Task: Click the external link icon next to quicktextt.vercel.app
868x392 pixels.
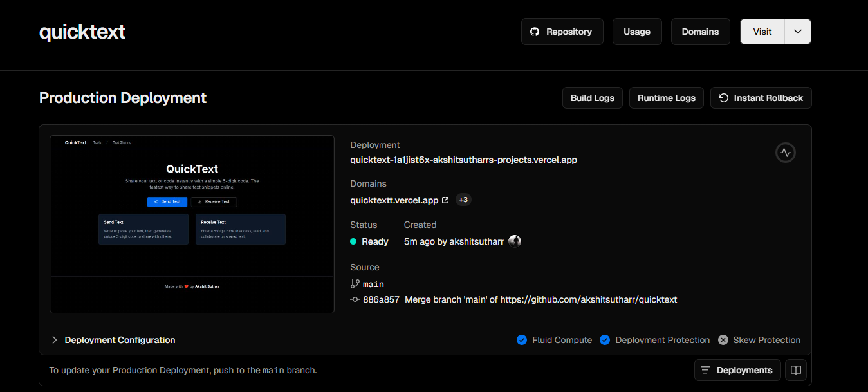Action: [445, 200]
